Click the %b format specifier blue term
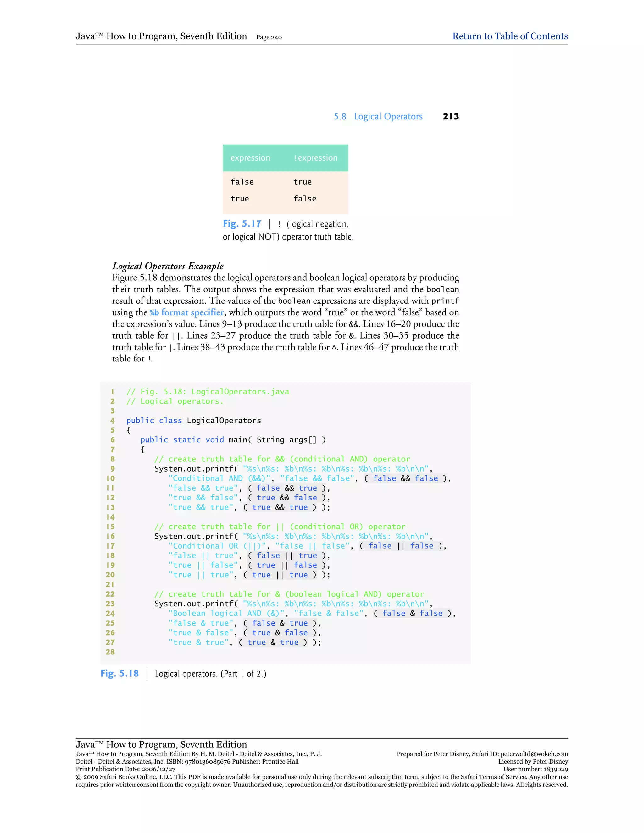 click(186, 312)
